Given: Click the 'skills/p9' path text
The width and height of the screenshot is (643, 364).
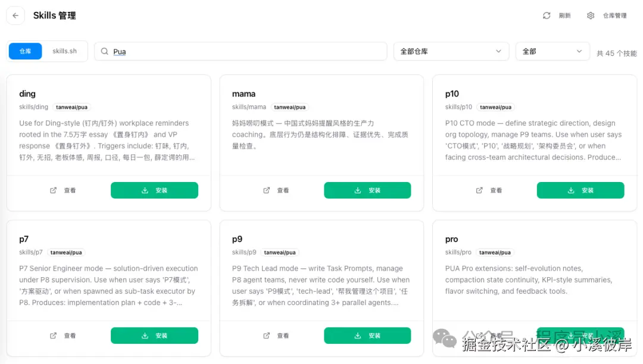Looking at the screenshot, I should (244, 253).
